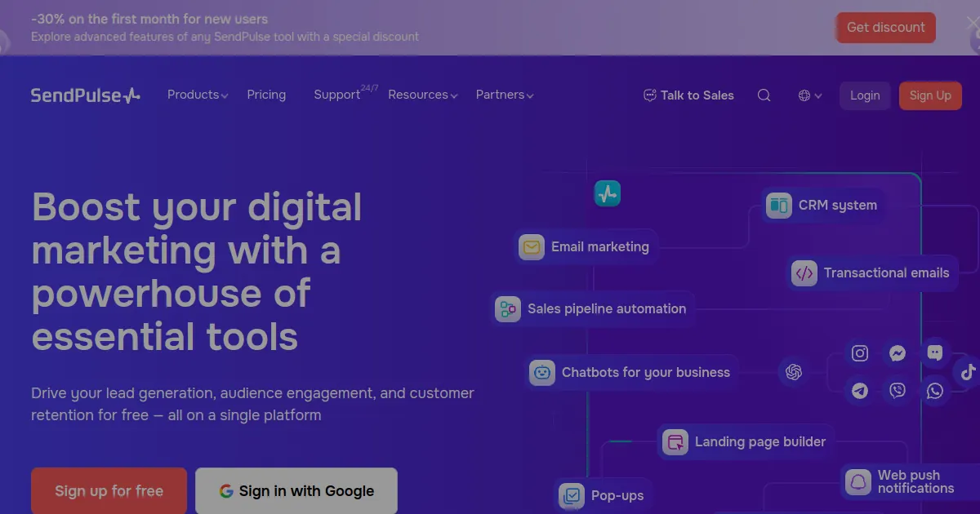Image resolution: width=980 pixels, height=514 pixels.
Task: Click the teal SendPulse pulse icon
Action: coord(607,193)
